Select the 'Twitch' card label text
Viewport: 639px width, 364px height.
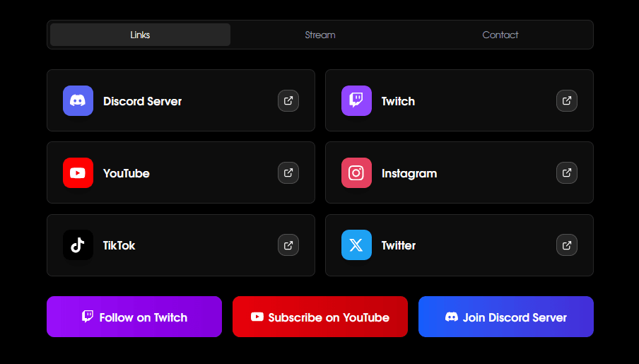[x=398, y=101]
